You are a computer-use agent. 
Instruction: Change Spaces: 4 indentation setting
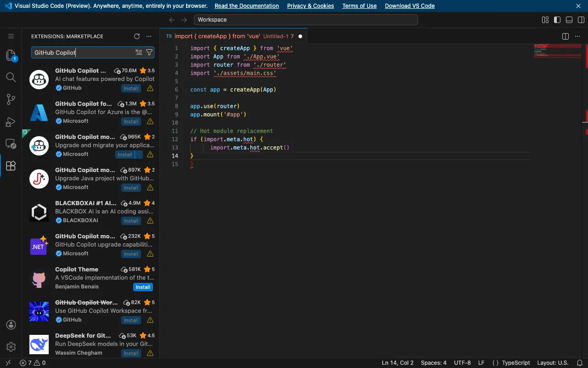pyautogui.click(x=434, y=363)
